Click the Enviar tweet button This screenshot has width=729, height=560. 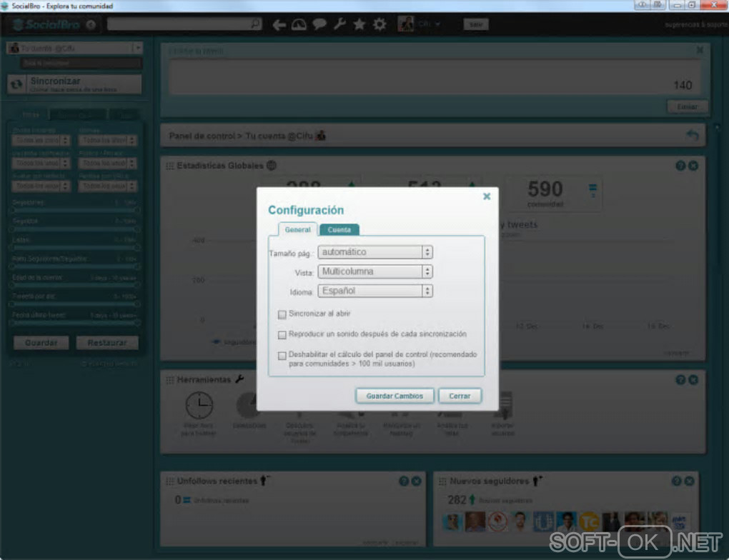(687, 107)
